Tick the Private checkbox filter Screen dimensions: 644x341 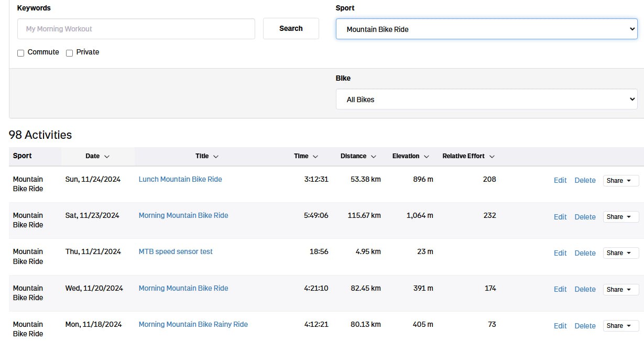(69, 53)
